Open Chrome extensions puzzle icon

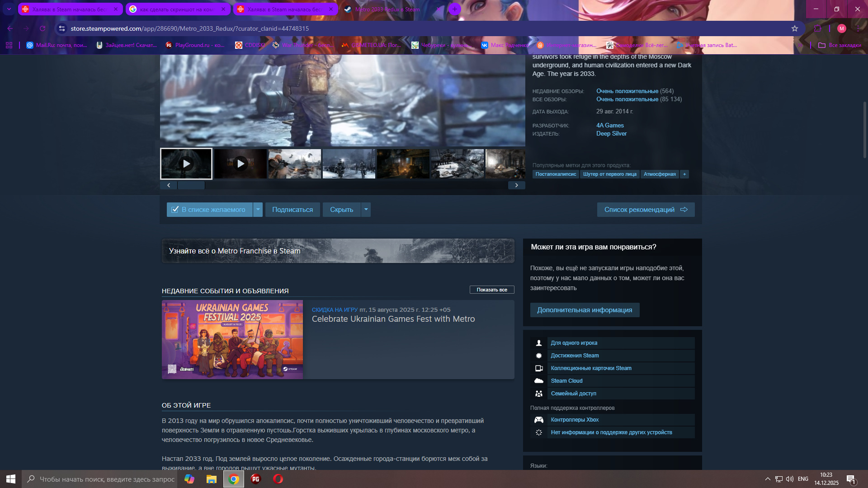(x=817, y=28)
